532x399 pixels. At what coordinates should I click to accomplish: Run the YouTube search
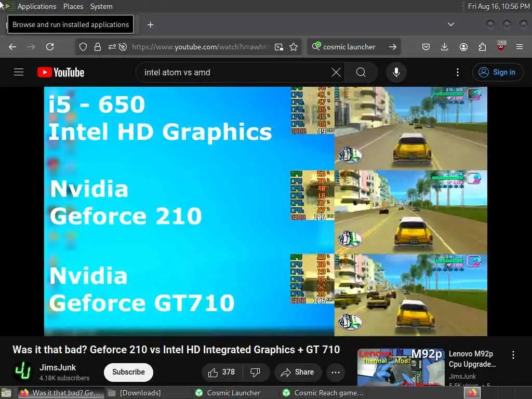361,72
